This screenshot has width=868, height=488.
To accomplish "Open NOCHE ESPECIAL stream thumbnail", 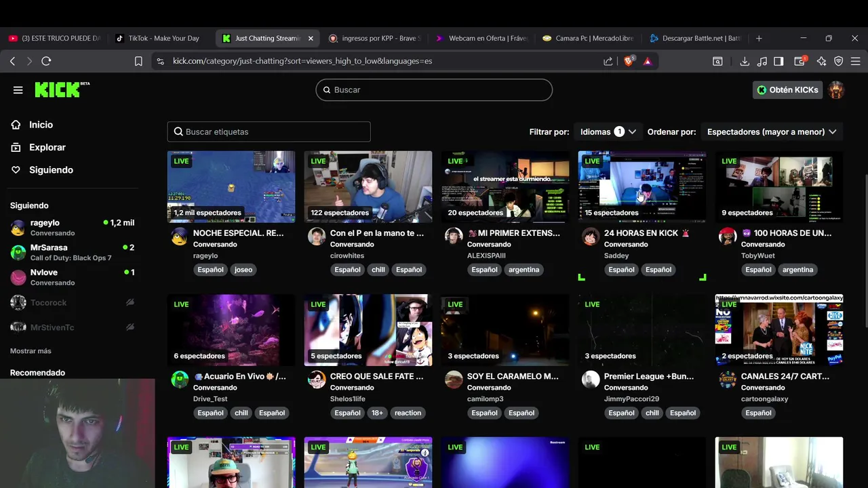I will click(231, 186).
